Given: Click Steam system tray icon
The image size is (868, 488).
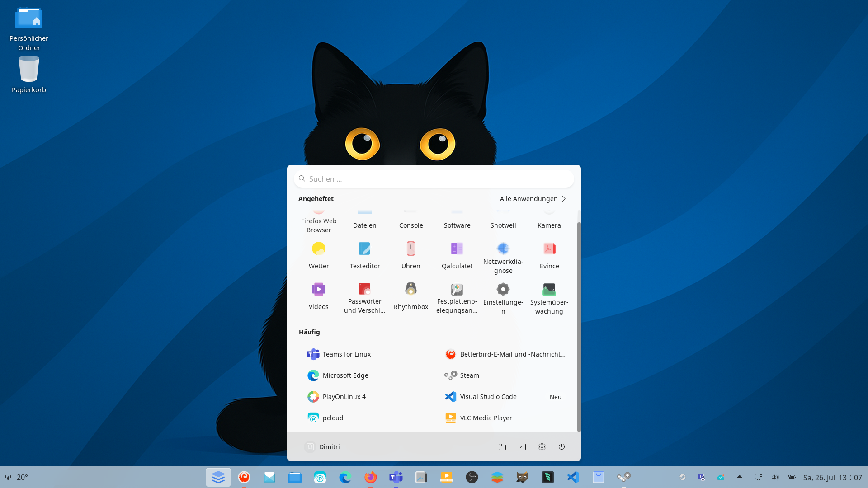Looking at the screenshot, I should click(683, 477).
